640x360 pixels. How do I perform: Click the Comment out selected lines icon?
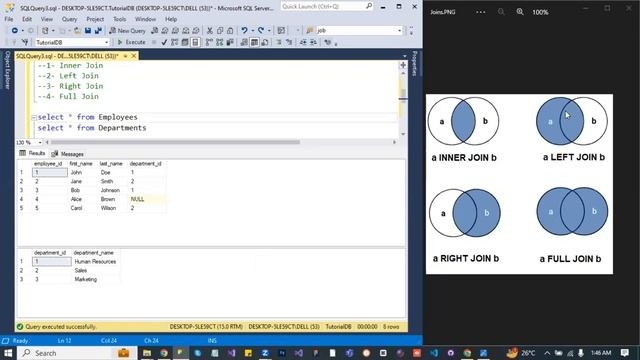click(279, 42)
